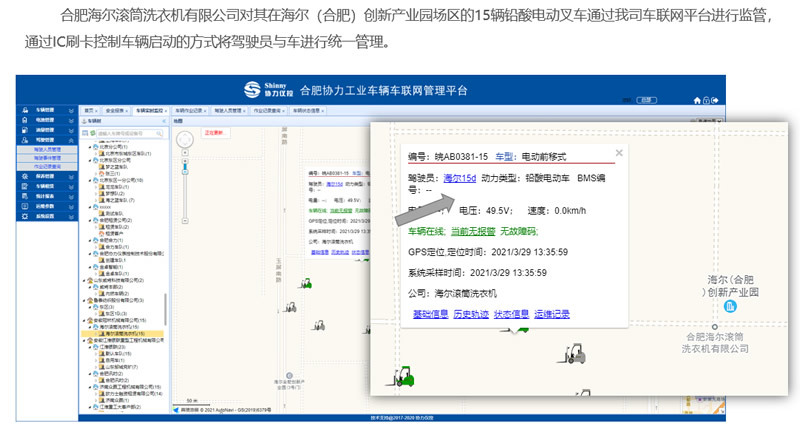Click the 统计报表 sidebar icon

pos(25,196)
